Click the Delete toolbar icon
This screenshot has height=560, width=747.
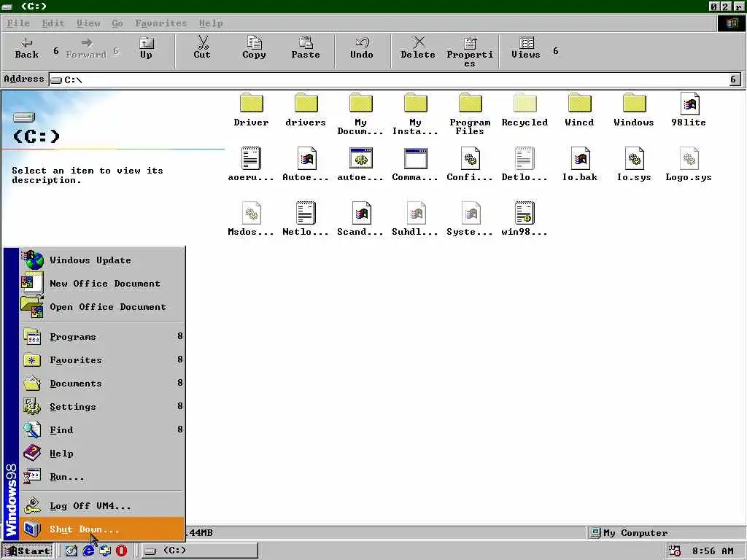click(x=418, y=43)
